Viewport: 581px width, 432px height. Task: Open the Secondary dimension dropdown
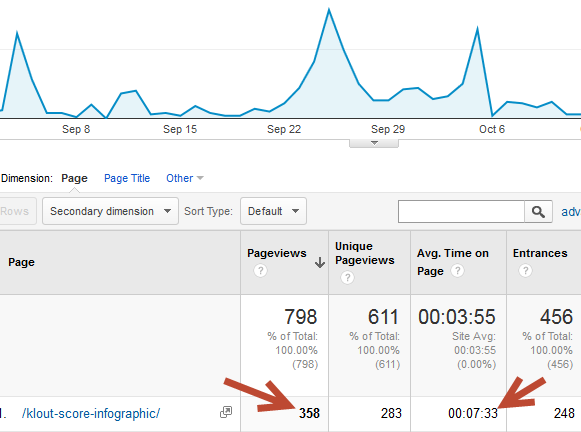click(110, 211)
